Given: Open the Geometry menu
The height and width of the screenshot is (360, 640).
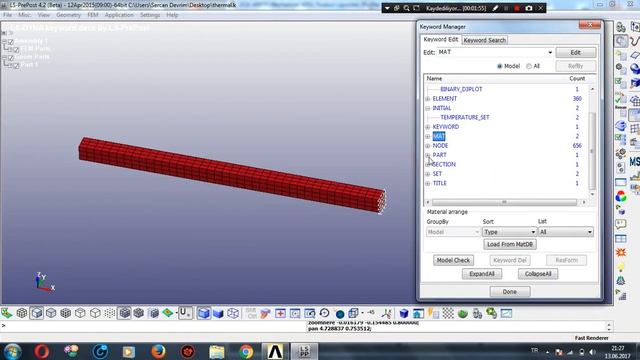Looking at the screenshot, I should (68, 15).
